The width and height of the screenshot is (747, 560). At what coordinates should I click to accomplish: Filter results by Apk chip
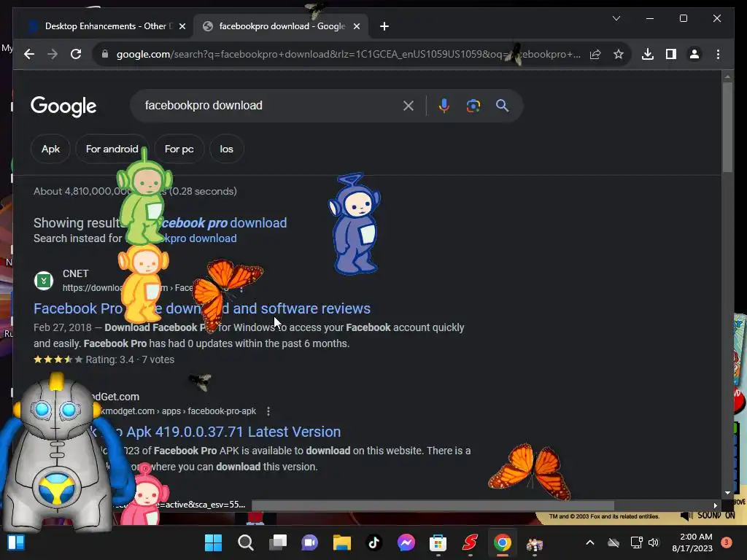50,149
